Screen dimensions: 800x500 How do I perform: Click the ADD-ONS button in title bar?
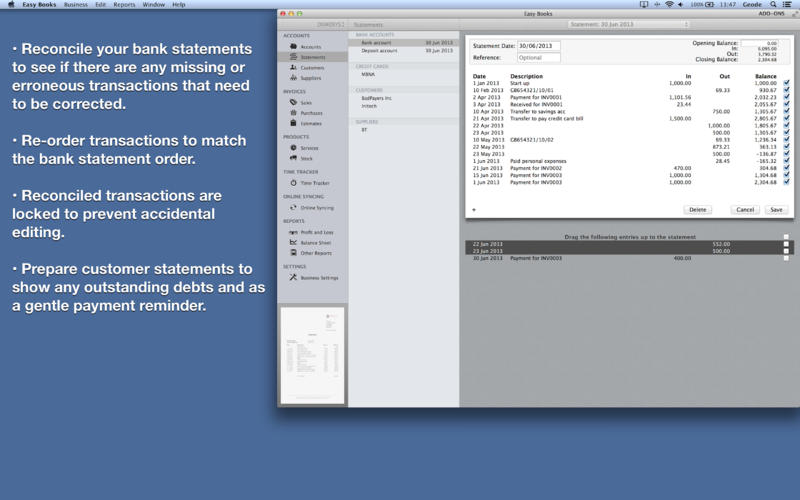point(771,13)
